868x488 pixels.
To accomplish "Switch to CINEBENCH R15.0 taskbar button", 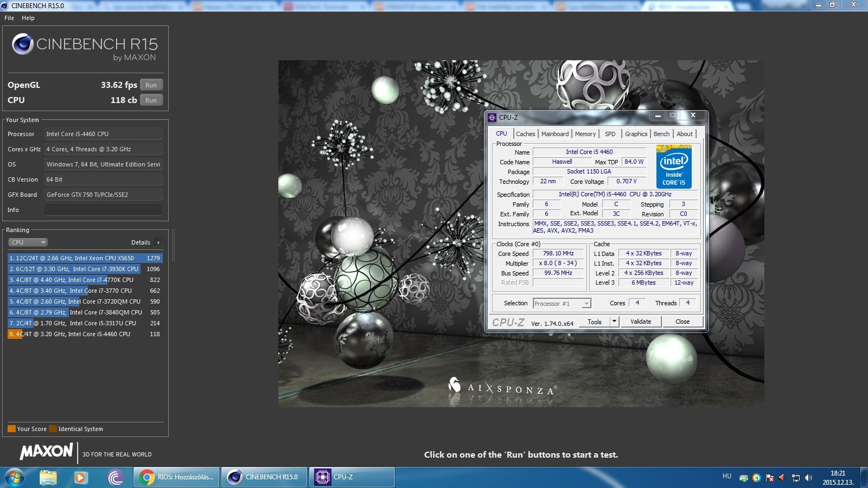I will 265,477.
